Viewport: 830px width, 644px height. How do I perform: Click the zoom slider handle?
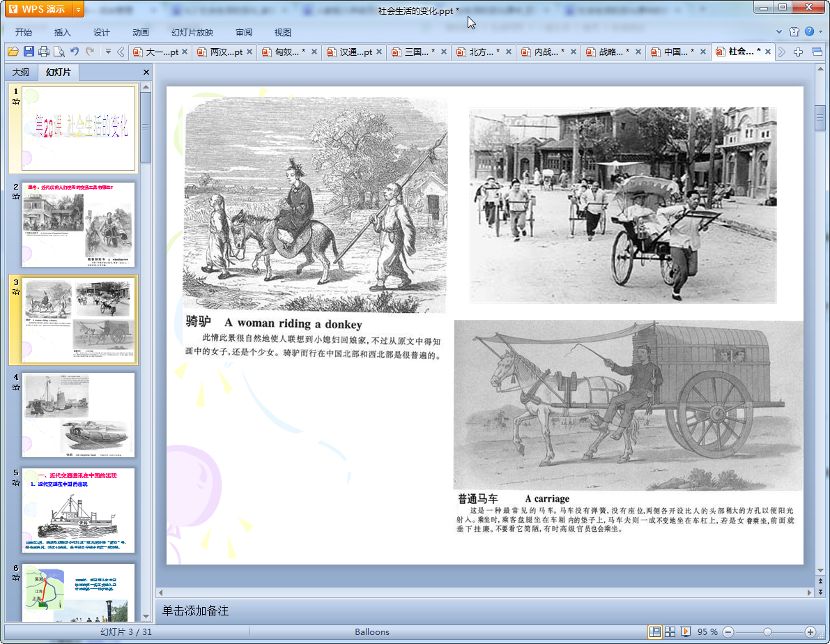point(767,632)
